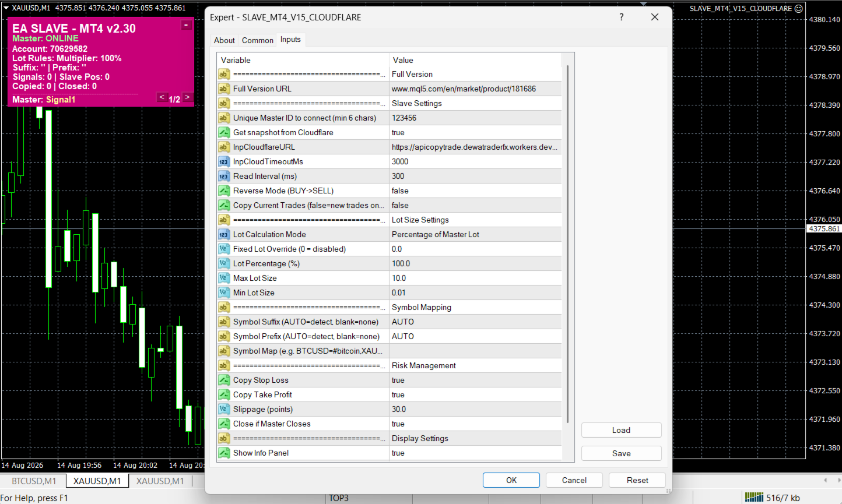Image resolution: width=842 pixels, height=504 pixels.
Task: Click the Symbol Suffix value AUTO
Action: [475, 322]
